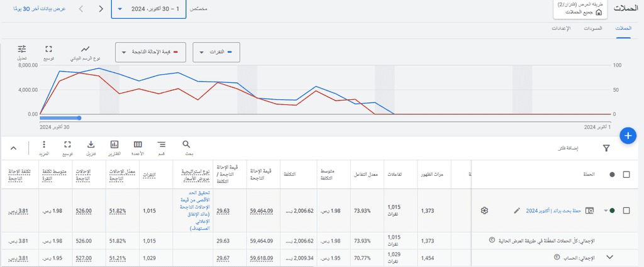Image resolution: width=644 pixels, height=267 pixels.
Task: Click search campaign type icon in row
Action: (x=589, y=210)
